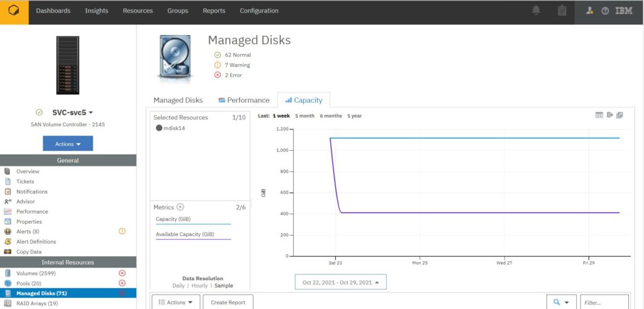
Task: Click the export chart data icon
Action: [x=610, y=116]
